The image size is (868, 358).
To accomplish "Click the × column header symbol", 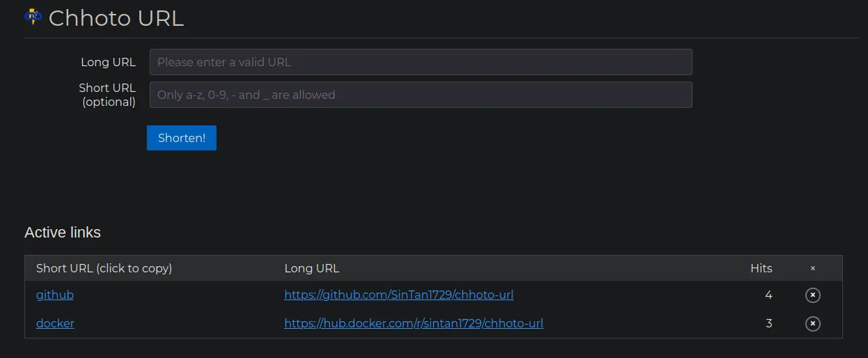I will pyautogui.click(x=812, y=268).
